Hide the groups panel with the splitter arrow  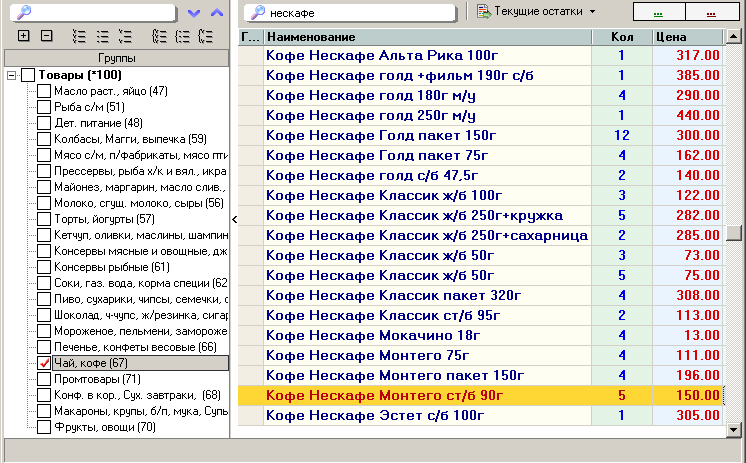(x=235, y=219)
